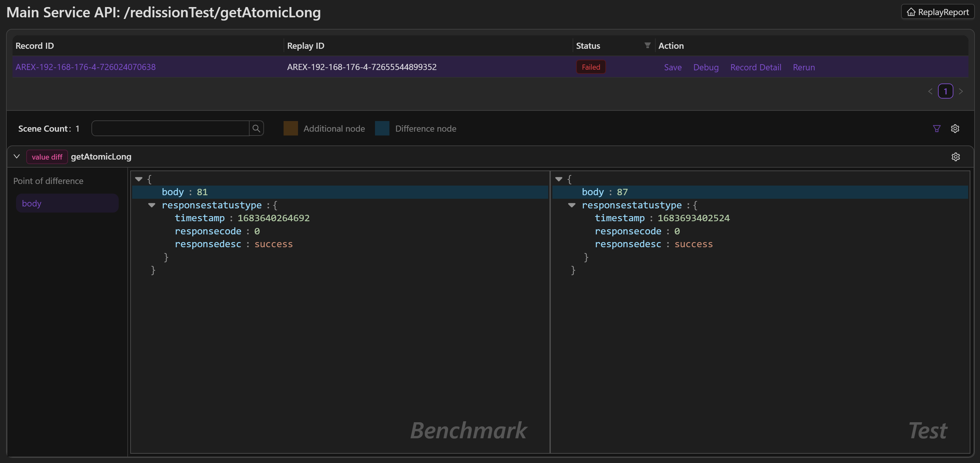Go to previous page arrow
The width and height of the screenshot is (980, 463).
pyautogui.click(x=930, y=92)
